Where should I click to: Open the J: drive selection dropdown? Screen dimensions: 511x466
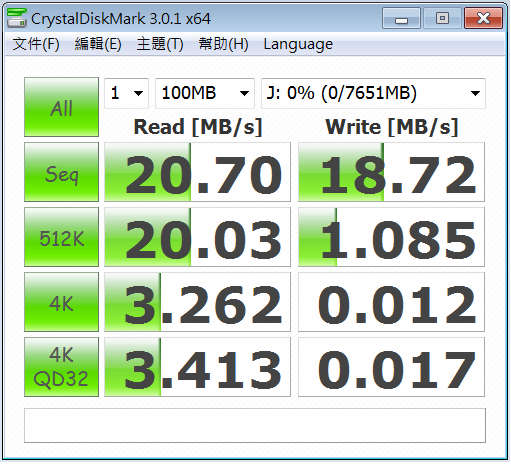pyautogui.click(x=373, y=93)
